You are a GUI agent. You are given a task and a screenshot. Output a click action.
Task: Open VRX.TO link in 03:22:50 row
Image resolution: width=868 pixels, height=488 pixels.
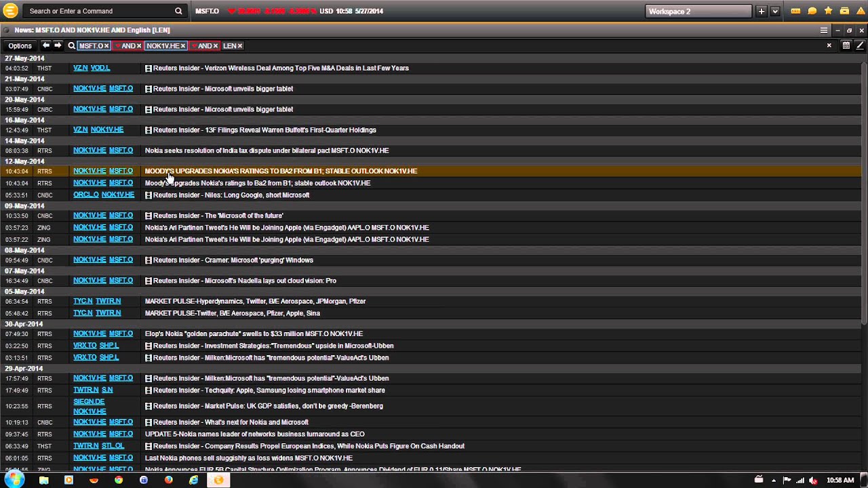[x=85, y=346]
